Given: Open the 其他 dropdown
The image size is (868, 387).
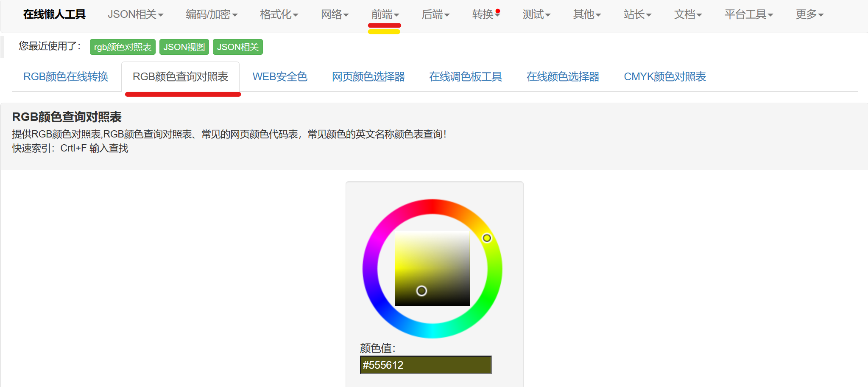Looking at the screenshot, I should tap(587, 14).
